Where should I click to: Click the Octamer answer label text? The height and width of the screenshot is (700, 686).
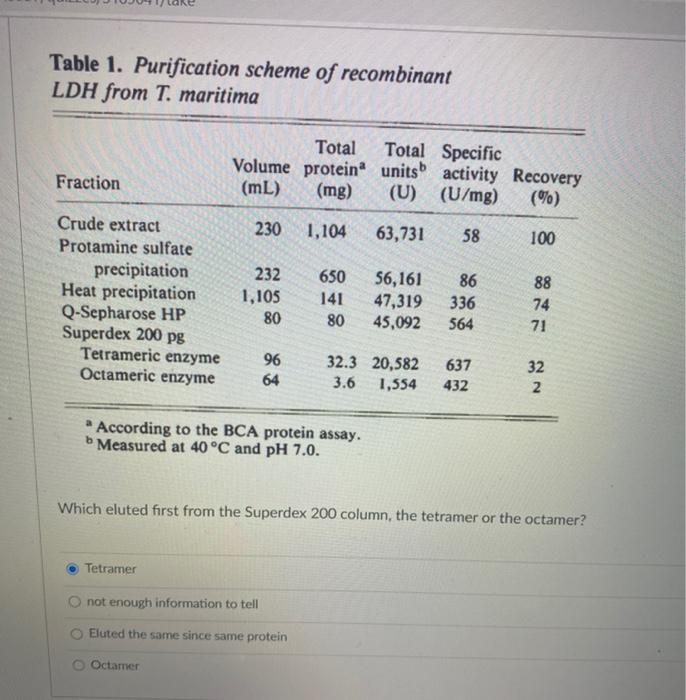[115, 666]
